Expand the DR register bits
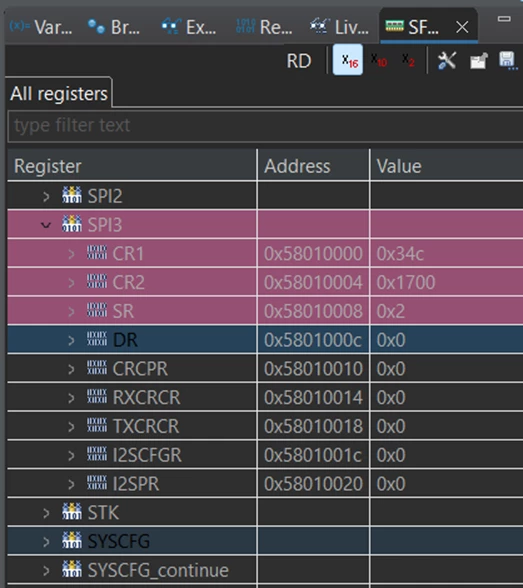Image resolution: width=523 pixels, height=588 pixels. pos(71,340)
